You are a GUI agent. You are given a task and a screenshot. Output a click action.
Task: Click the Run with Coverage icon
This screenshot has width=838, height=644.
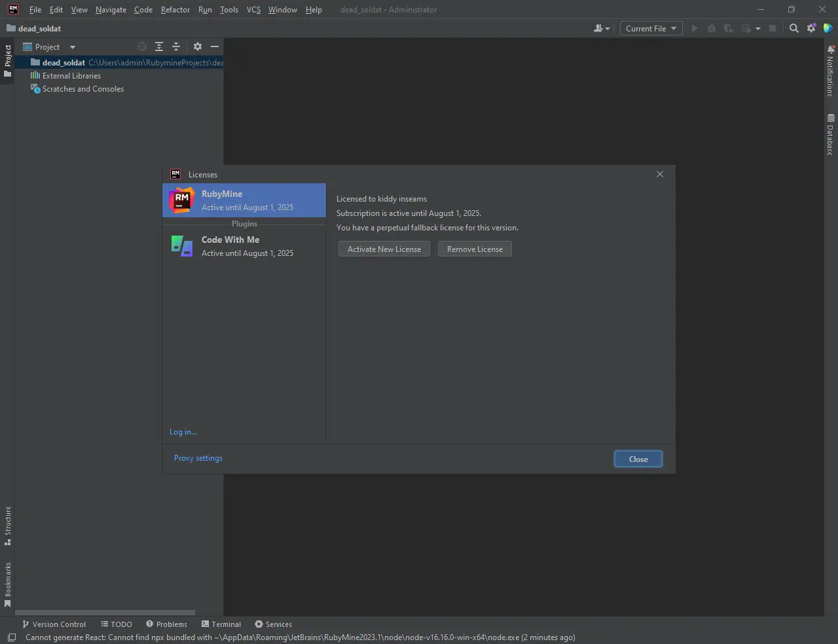(x=728, y=28)
